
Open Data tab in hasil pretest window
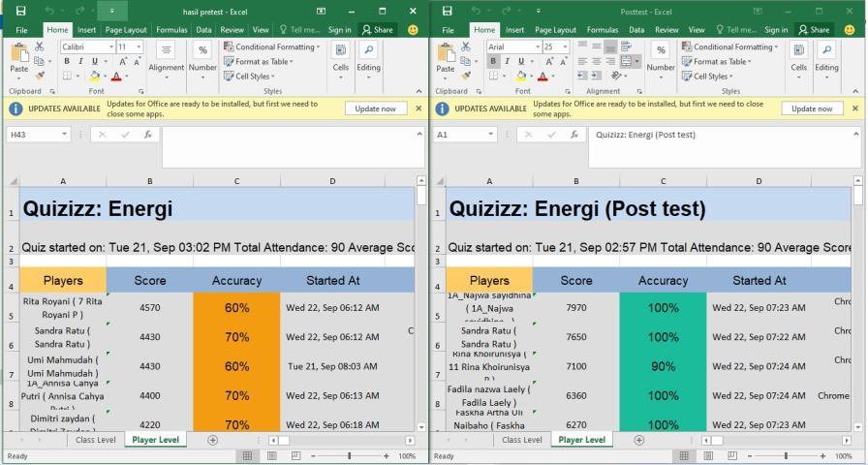point(203,30)
